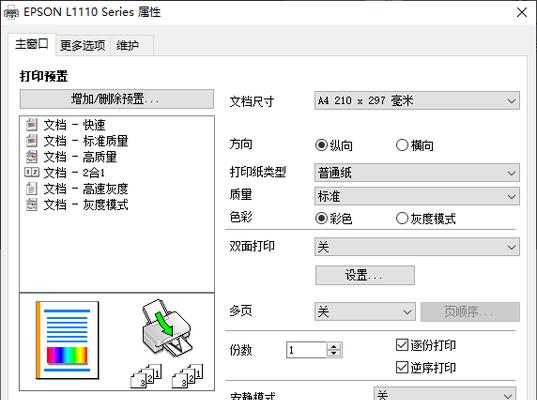The height and width of the screenshot is (400, 537).
Task: Click the page preview thumbnail with color bar
Action: 67,340
